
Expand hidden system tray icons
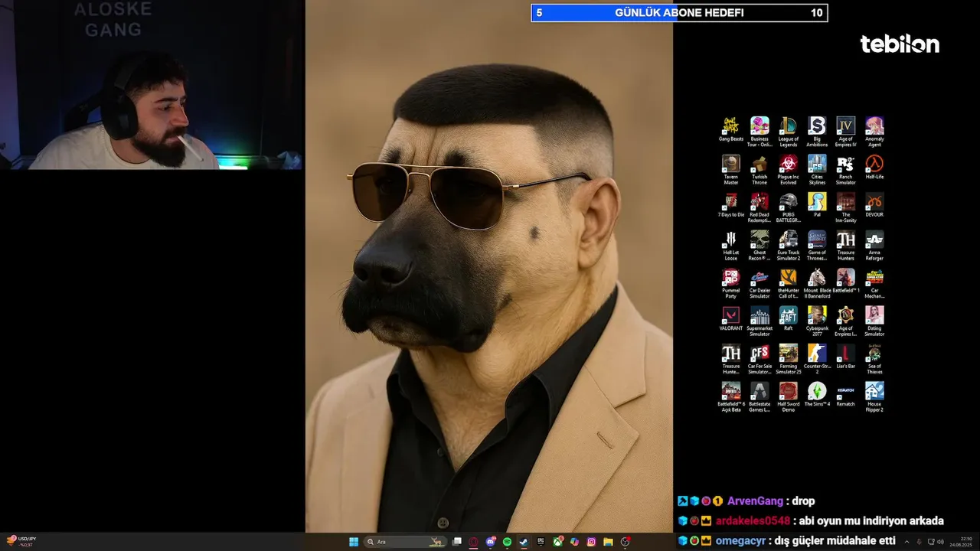(x=906, y=542)
